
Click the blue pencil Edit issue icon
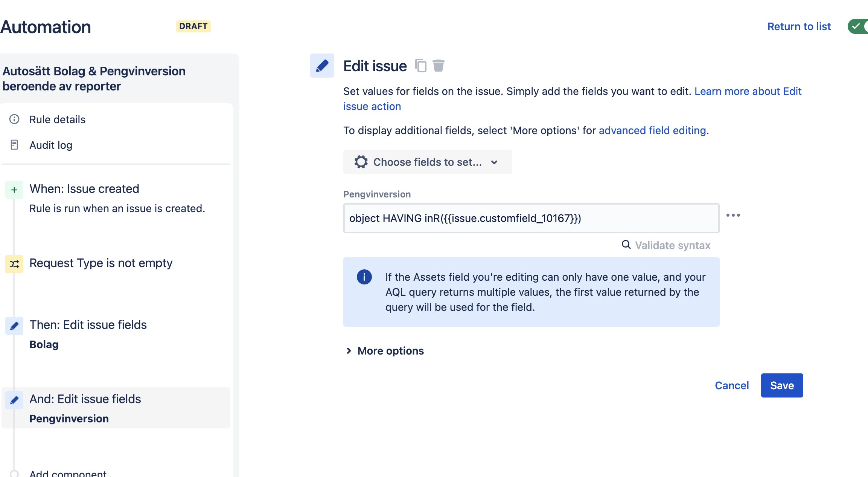[322, 66]
